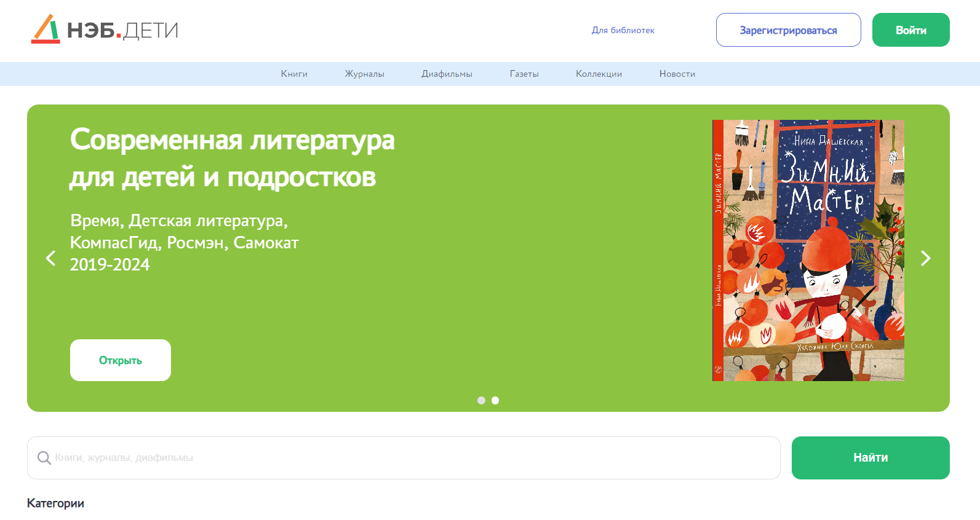Go to Диафильмы in navigation bar
Screen dimensions: 980x520
point(447,74)
